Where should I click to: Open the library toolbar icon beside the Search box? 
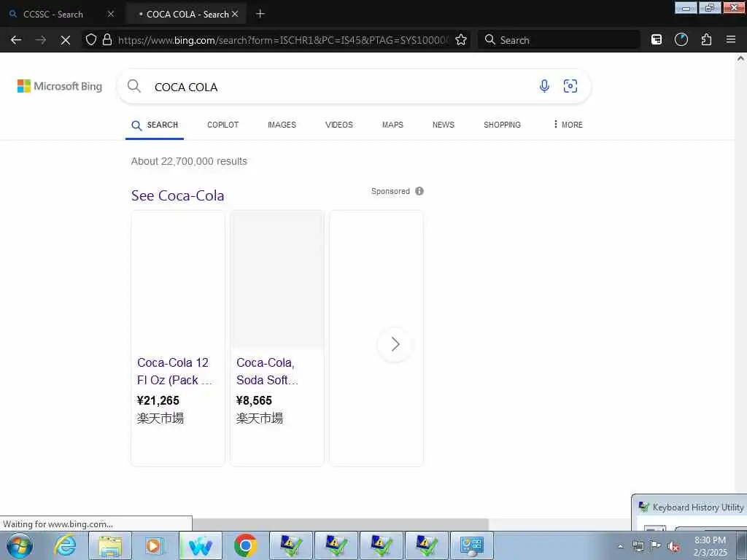(x=657, y=40)
